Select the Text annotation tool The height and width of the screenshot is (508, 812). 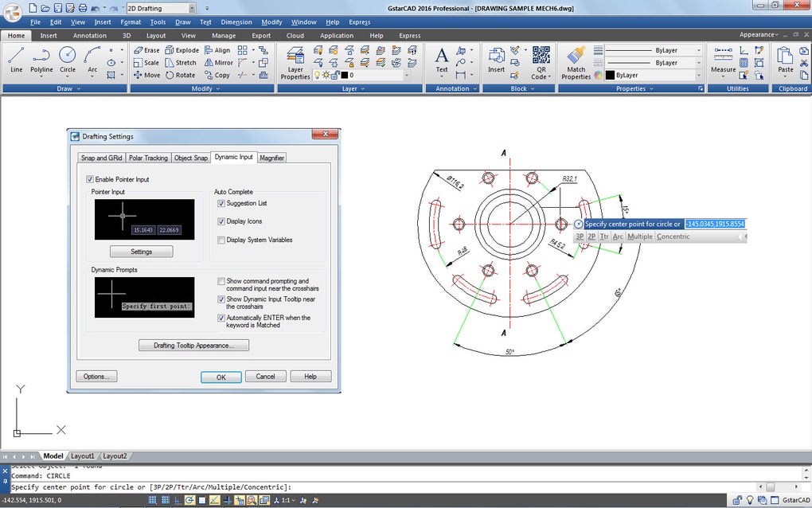[x=442, y=60]
